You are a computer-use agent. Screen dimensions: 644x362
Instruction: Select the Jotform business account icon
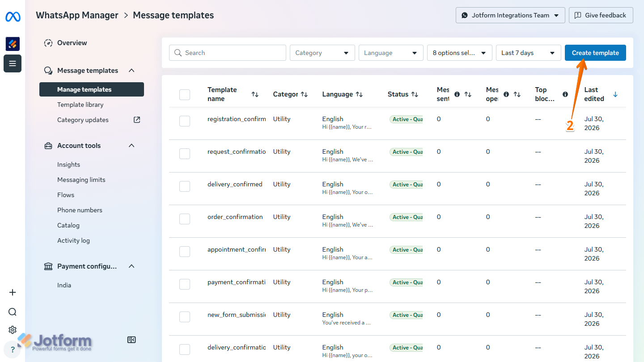[x=13, y=44]
